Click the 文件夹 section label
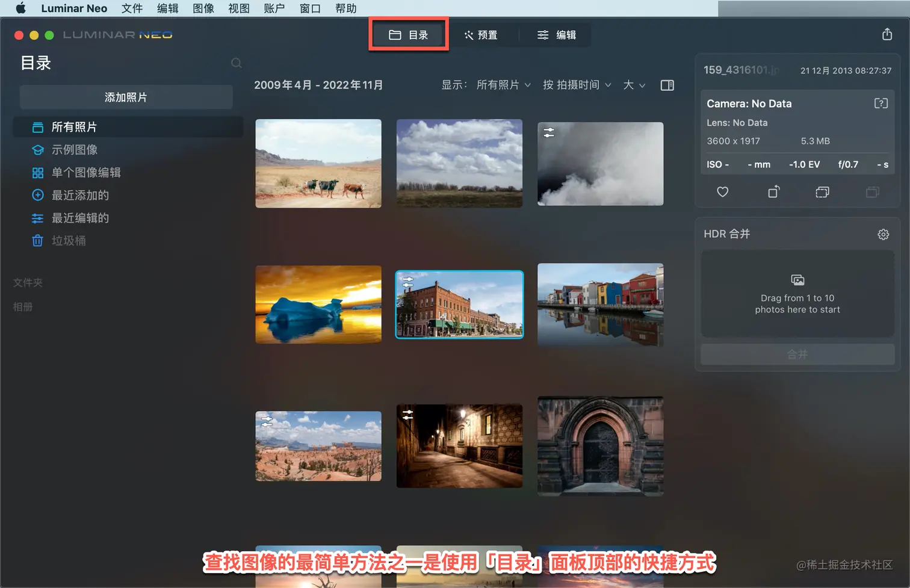The height and width of the screenshot is (588, 910). point(28,283)
